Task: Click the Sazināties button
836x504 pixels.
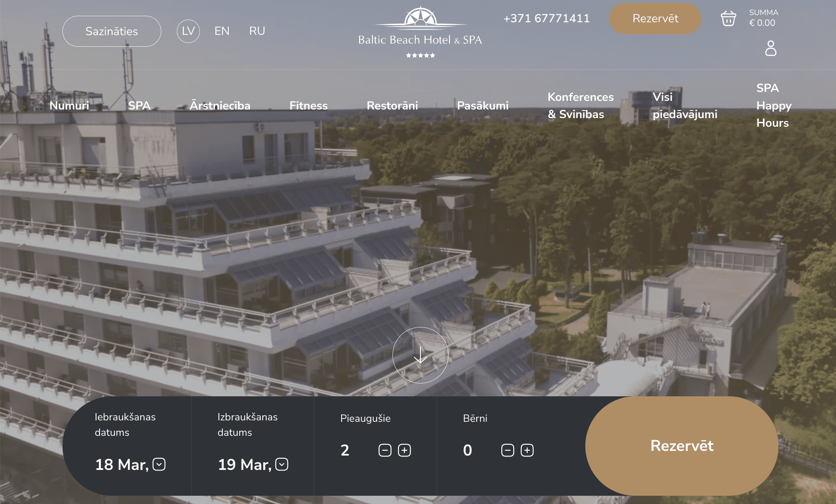Action: coord(112,31)
